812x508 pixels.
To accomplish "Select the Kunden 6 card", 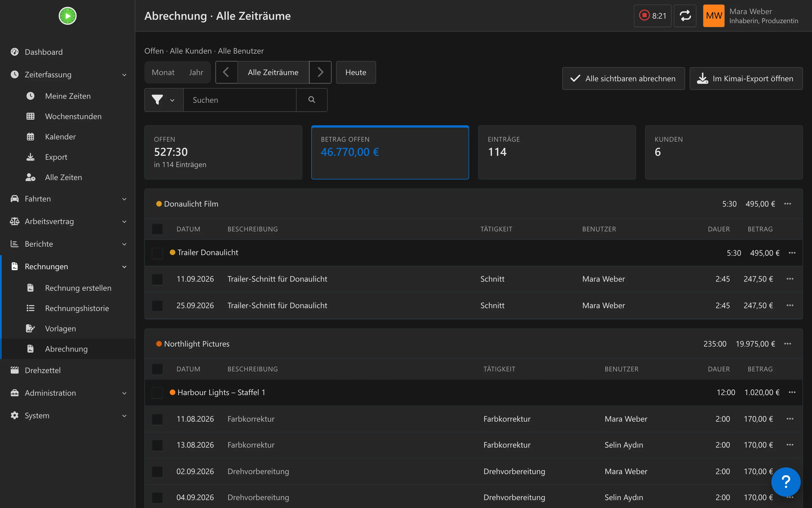I will point(724,152).
